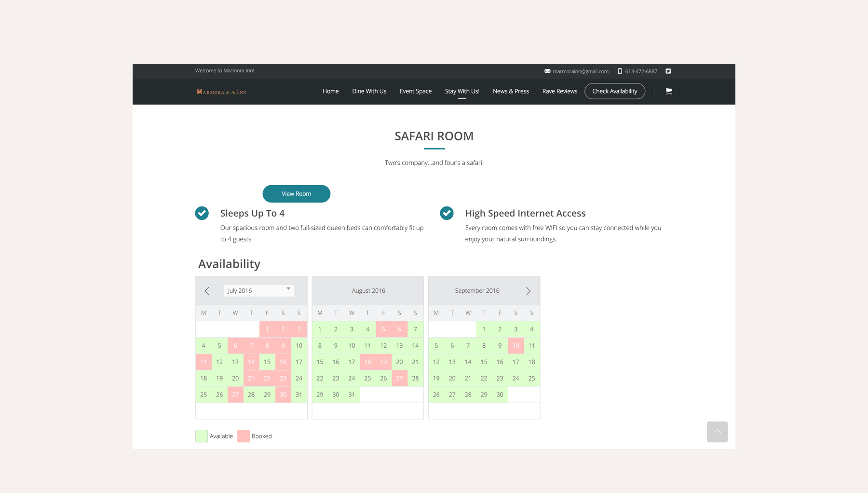
Task: Select September 30 in the calendar
Action: coord(500,395)
